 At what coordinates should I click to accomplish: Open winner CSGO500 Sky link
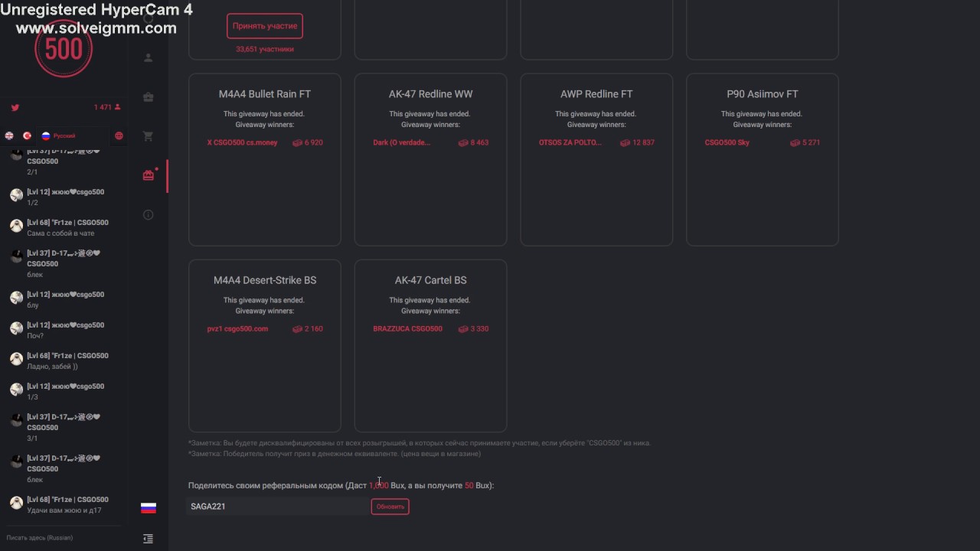pos(727,142)
